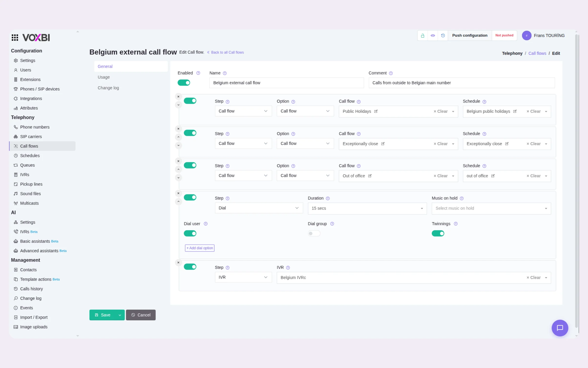Click the help icon next to Dial group

pyautogui.click(x=332, y=224)
